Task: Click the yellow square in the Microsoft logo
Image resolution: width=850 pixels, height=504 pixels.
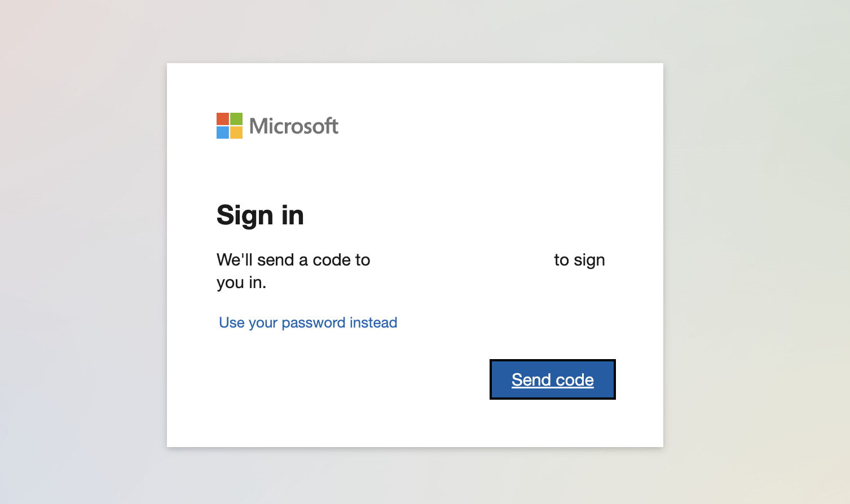Action: click(x=236, y=134)
